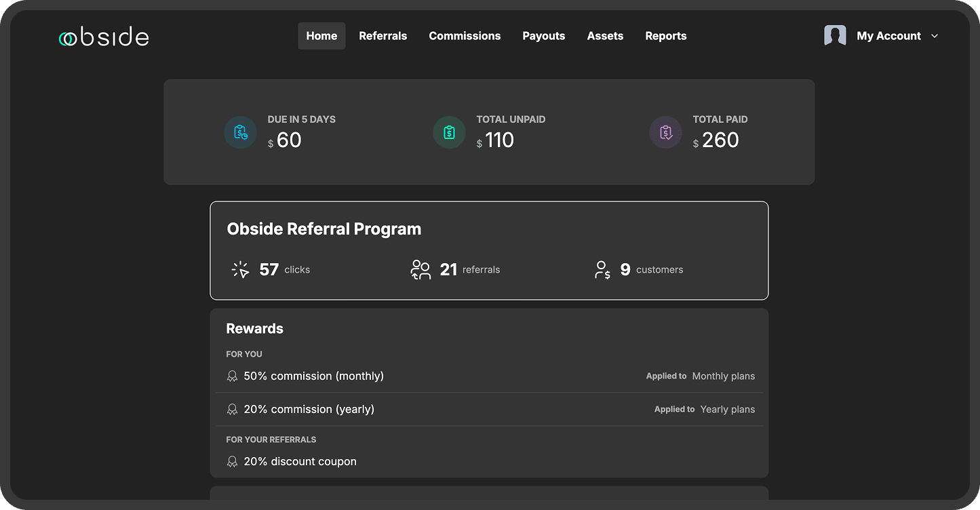Open the Commissions page

point(465,35)
